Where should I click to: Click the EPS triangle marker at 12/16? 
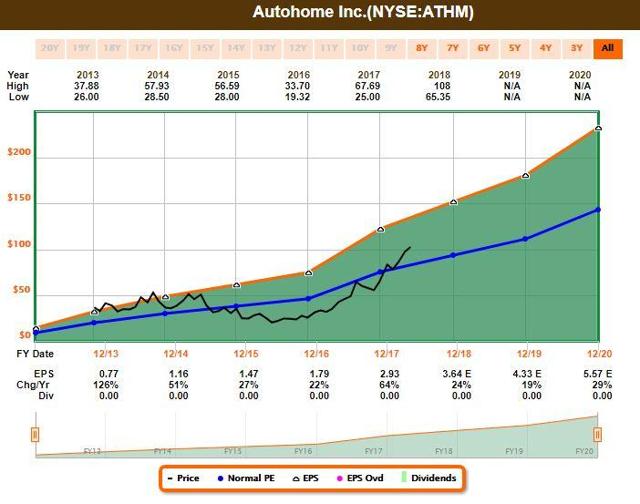click(x=309, y=273)
